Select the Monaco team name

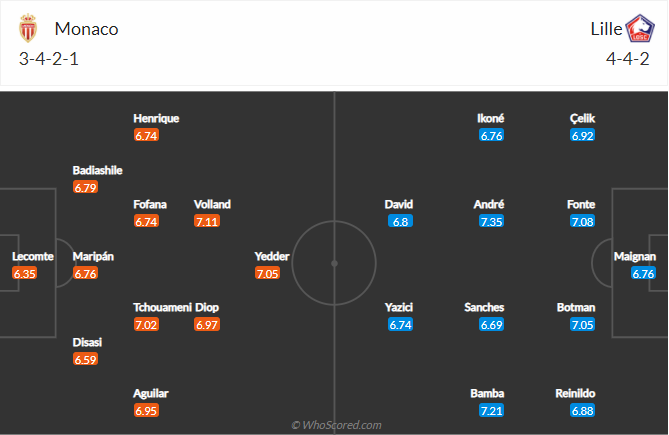pyautogui.click(x=87, y=29)
